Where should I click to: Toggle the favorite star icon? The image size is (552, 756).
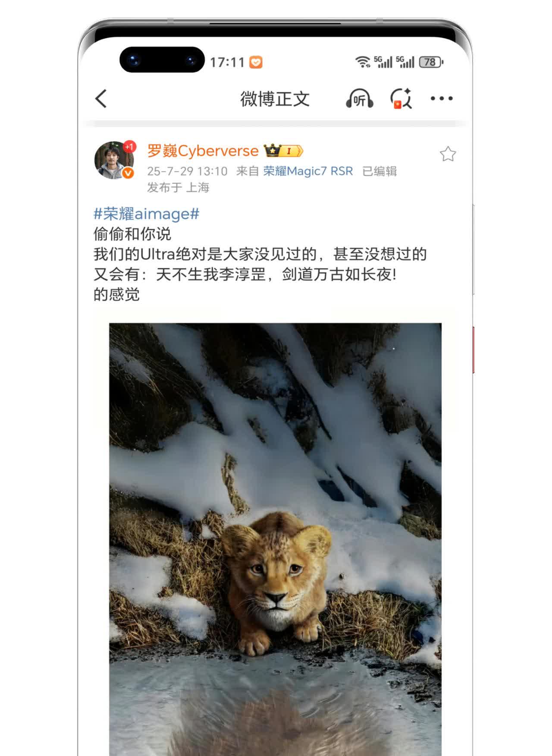pos(448,154)
